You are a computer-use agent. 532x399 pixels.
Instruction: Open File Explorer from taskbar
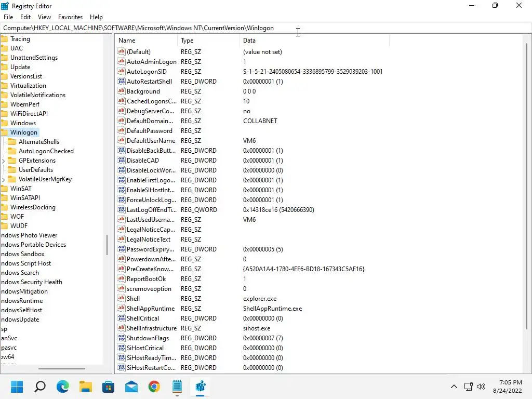[x=86, y=387]
